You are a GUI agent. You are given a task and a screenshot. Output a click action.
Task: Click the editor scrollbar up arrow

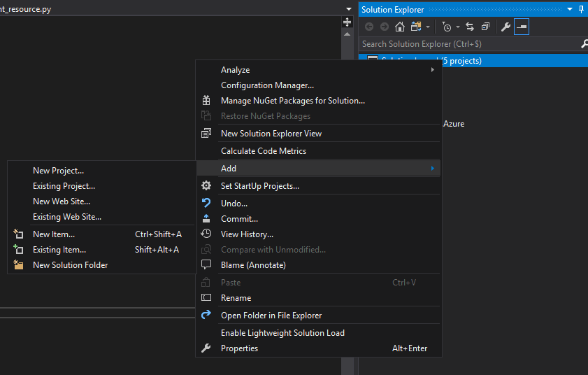[347, 34]
